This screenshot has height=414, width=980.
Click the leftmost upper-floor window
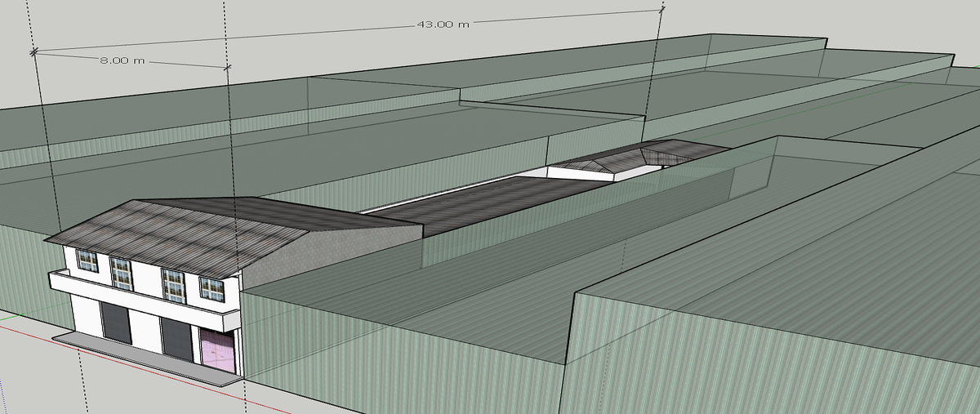[x=87, y=261]
